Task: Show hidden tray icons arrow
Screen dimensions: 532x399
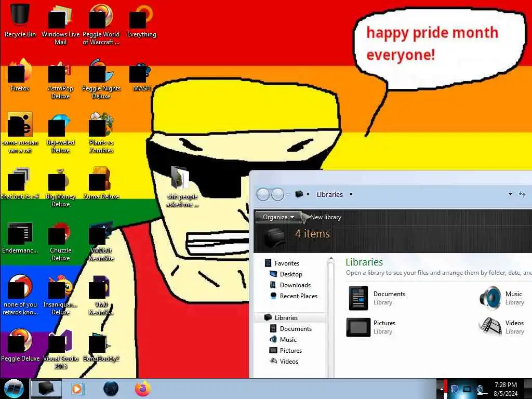Action: pyautogui.click(x=442, y=389)
